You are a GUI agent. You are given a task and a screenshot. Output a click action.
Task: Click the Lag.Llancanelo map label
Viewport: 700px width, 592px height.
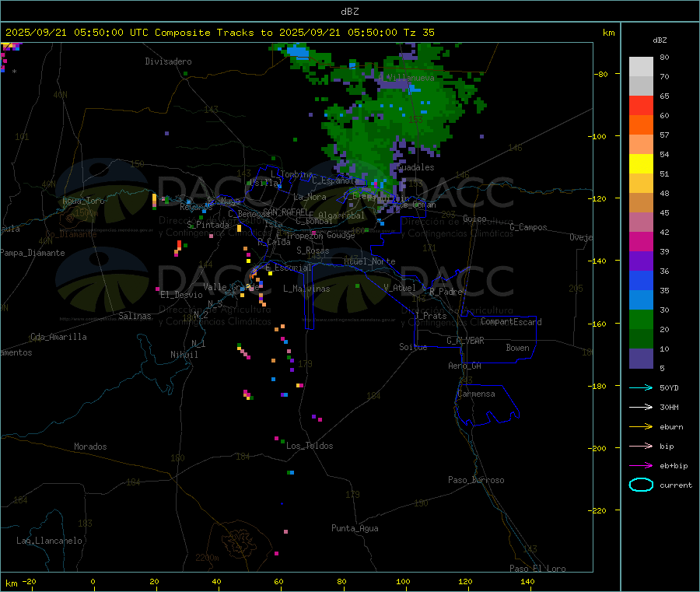[x=50, y=541]
